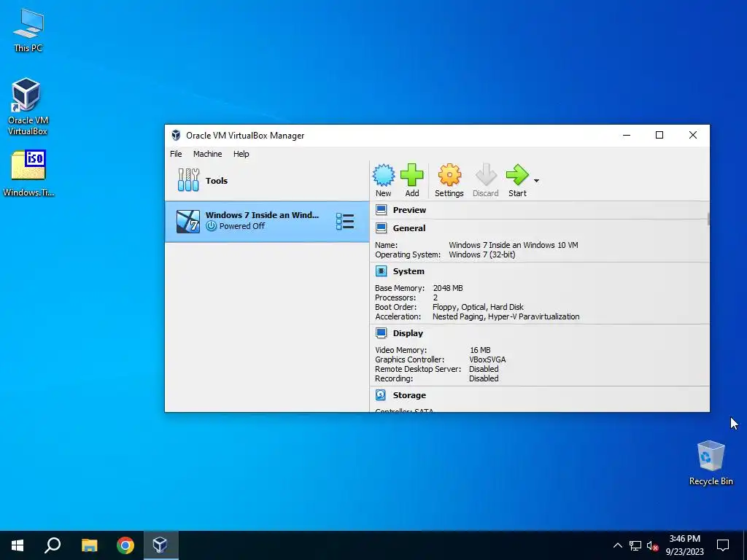Open the Settings gear icon
The width and height of the screenshot is (747, 560).
click(x=449, y=175)
